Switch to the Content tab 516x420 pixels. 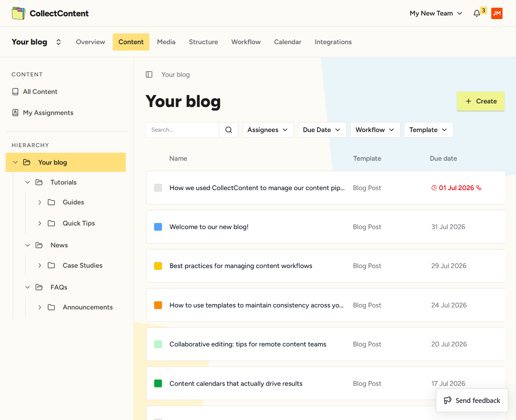tap(131, 42)
